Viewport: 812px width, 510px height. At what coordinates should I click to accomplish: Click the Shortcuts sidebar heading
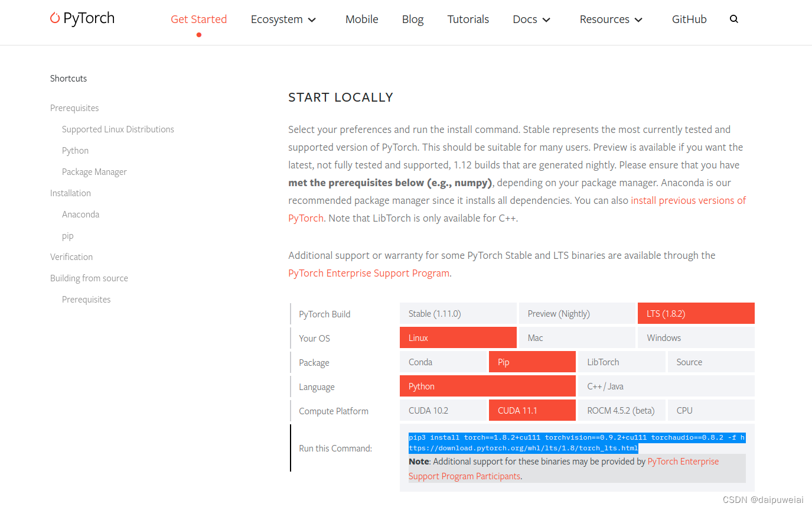point(69,78)
